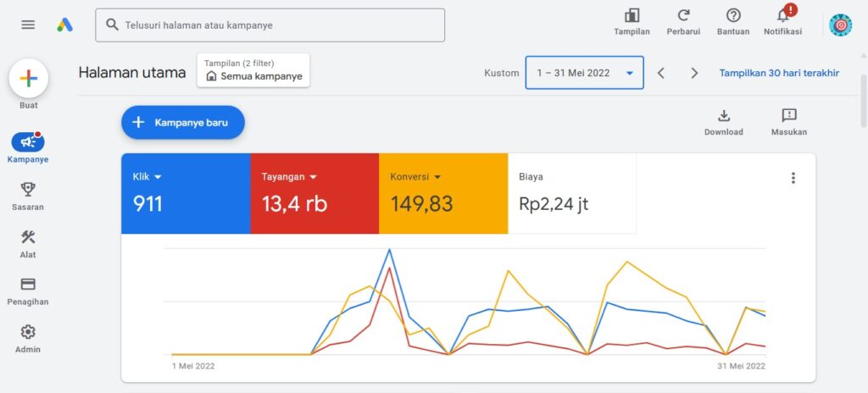Click the Perbarui refresh icon
Screen dimensions: 868x393
click(x=683, y=16)
